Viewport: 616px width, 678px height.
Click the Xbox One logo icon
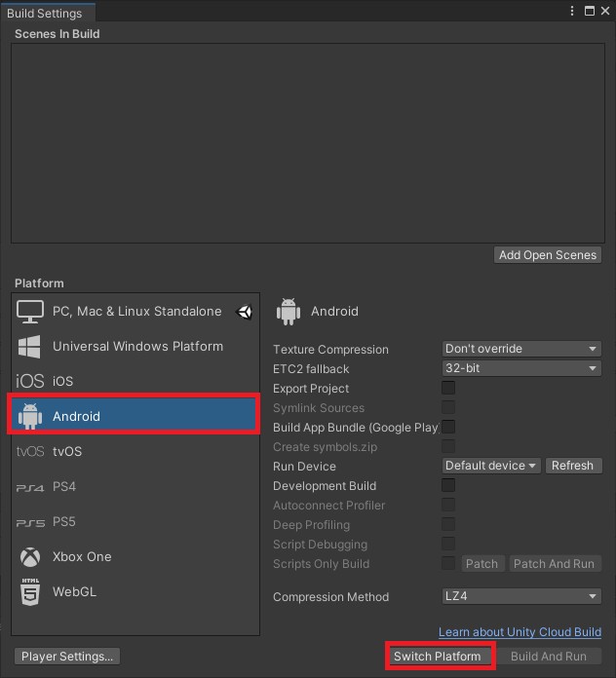(x=30, y=557)
